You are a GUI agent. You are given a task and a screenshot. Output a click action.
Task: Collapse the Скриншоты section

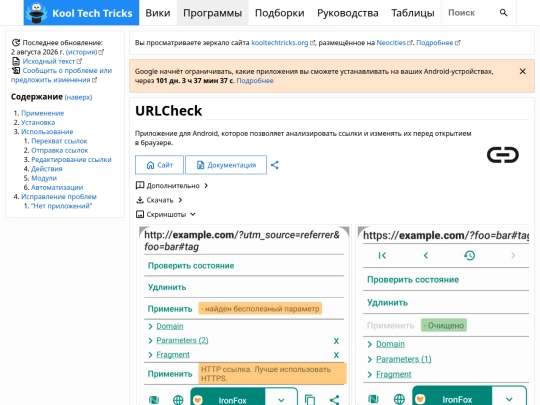coord(166,215)
